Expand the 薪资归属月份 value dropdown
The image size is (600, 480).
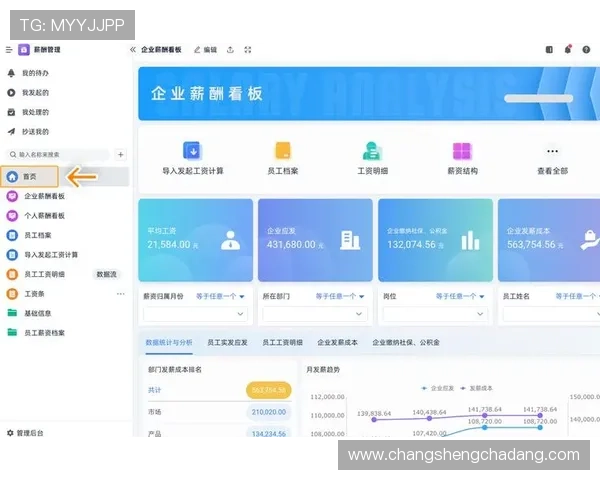[x=195, y=314]
